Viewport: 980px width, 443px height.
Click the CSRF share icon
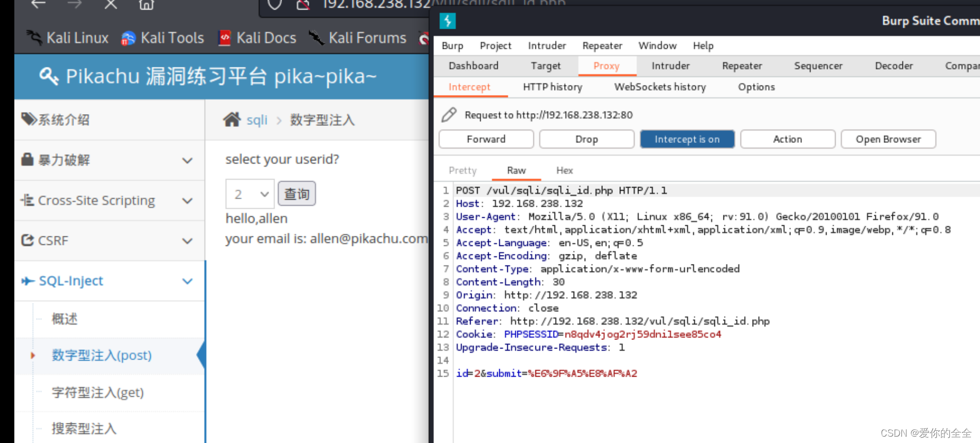(x=27, y=240)
